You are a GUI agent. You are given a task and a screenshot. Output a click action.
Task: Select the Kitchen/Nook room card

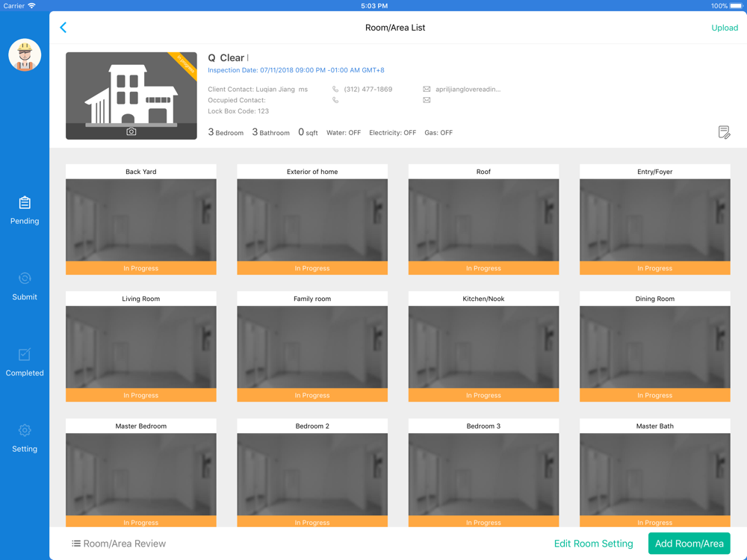tap(483, 346)
